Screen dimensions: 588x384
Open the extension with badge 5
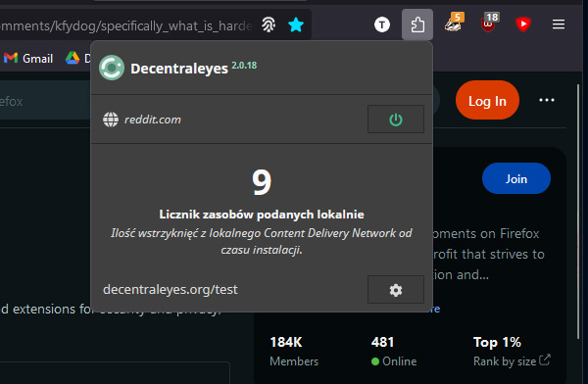click(x=454, y=24)
